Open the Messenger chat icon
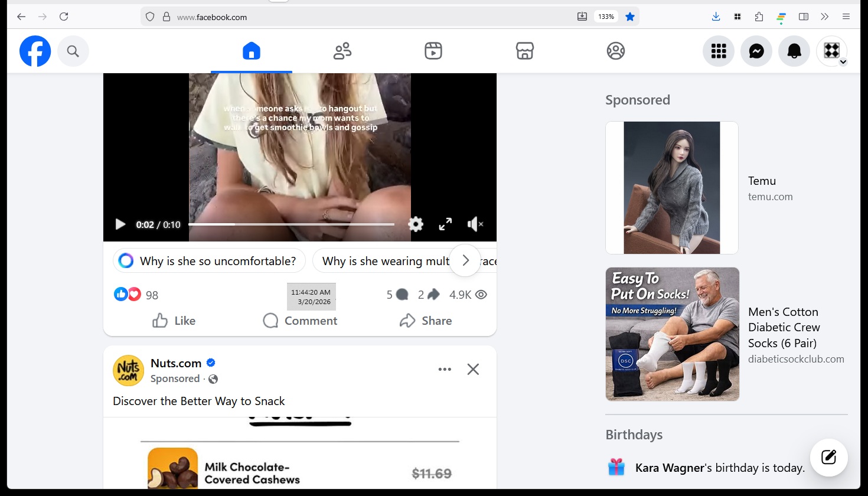Screen dimensions: 868x496 [756, 51]
